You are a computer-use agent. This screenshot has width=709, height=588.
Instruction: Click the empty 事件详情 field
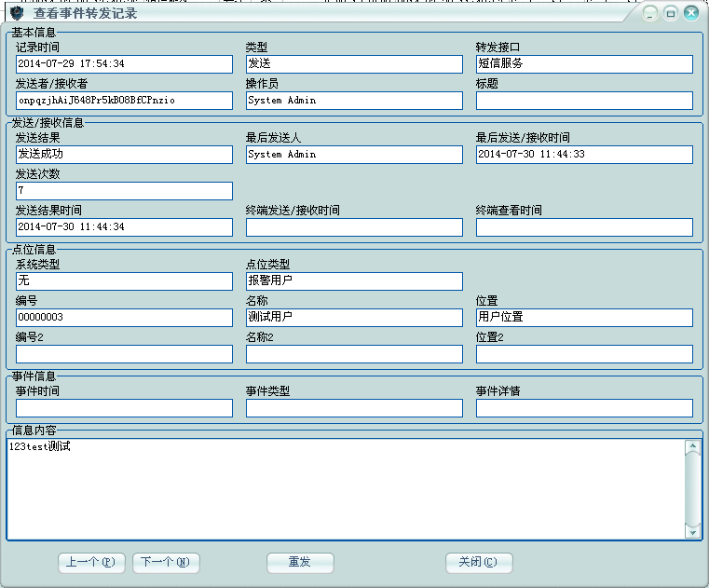click(x=584, y=408)
